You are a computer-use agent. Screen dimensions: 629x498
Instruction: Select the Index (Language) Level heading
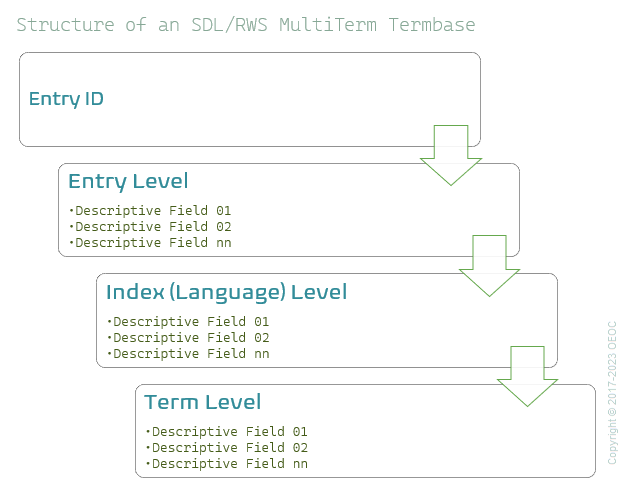click(226, 292)
